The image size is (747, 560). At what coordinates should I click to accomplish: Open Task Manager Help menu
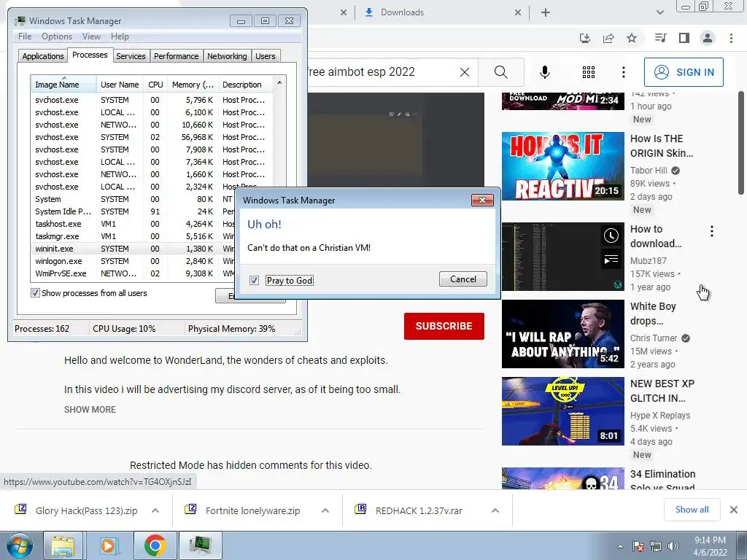(x=120, y=36)
